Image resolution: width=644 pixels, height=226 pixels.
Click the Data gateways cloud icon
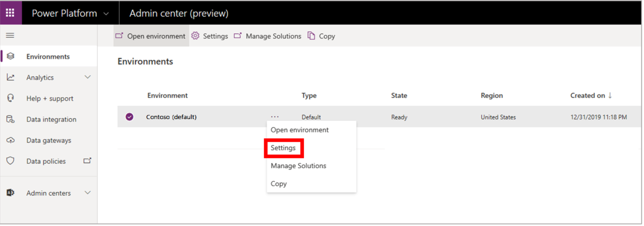click(11, 140)
